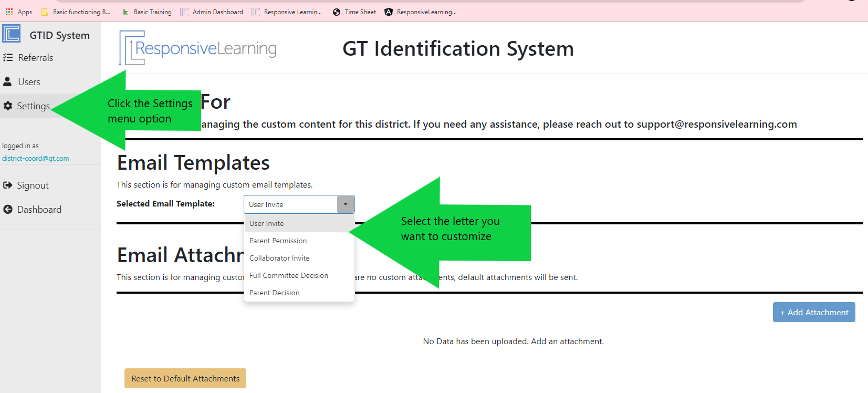Viewport: 868px width, 393px height.
Task: Click the Referrals list icon
Action: coord(8,57)
